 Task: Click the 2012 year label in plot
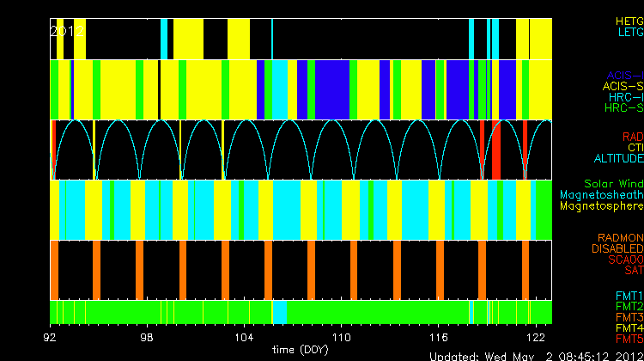coord(67,31)
